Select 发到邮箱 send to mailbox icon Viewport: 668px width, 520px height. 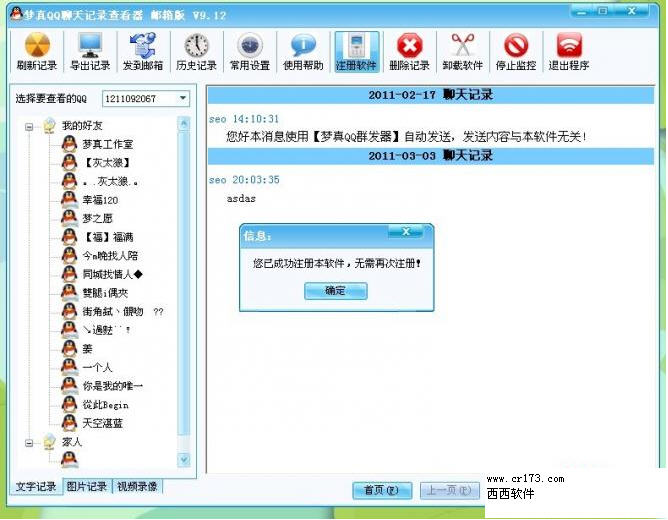(143, 52)
